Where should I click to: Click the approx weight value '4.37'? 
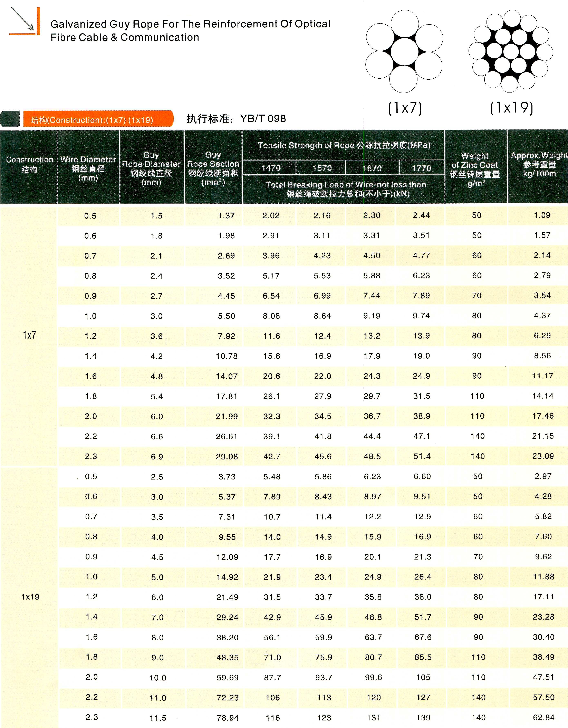[542, 315]
